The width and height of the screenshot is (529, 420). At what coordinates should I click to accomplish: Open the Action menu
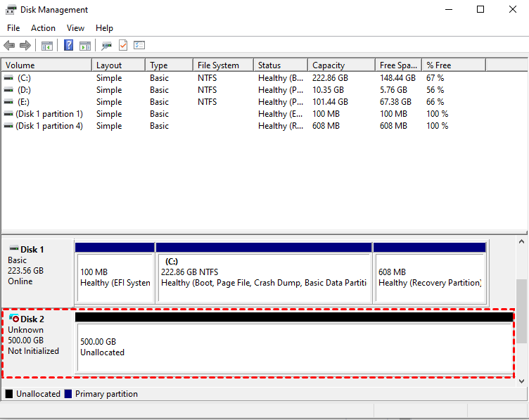[x=43, y=28]
